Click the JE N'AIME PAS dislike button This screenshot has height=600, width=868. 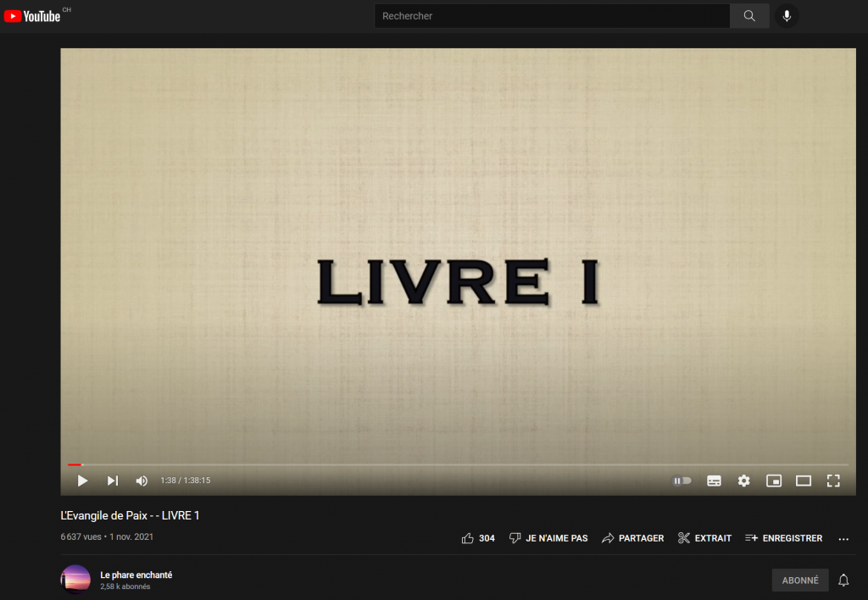pyautogui.click(x=548, y=538)
